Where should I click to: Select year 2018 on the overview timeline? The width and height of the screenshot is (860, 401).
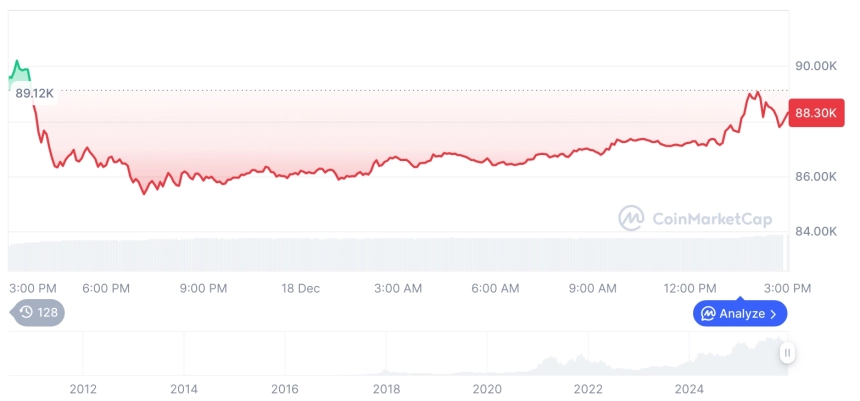point(386,389)
